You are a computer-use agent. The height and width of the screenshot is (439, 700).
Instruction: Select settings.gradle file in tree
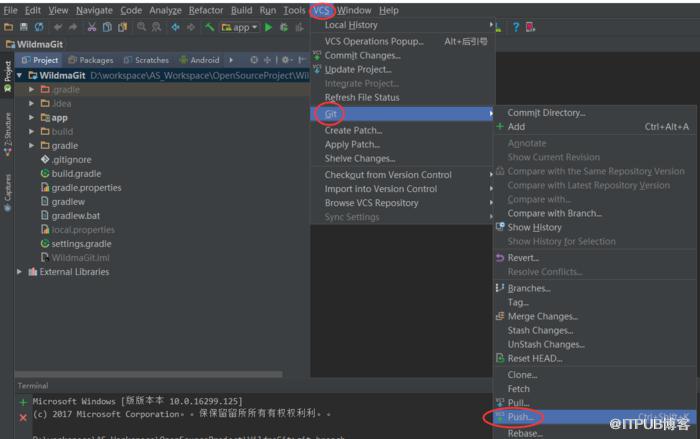76,243
